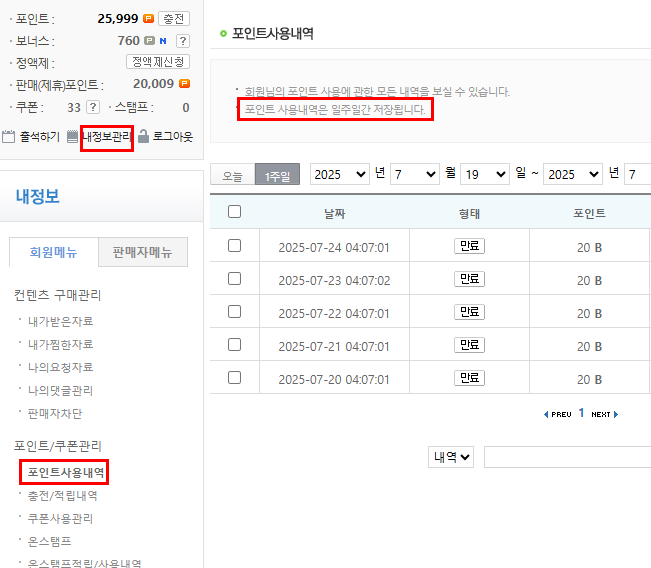Go to page 1 in pagination
The height and width of the screenshot is (568, 651).
(x=581, y=413)
